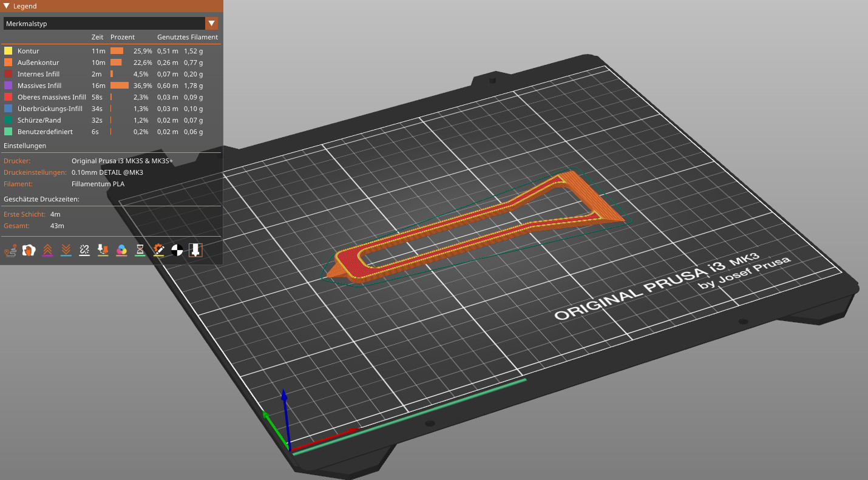Image resolution: width=868 pixels, height=480 pixels.
Task: Click the Erste Schicht 4m value
Action: coord(55,214)
